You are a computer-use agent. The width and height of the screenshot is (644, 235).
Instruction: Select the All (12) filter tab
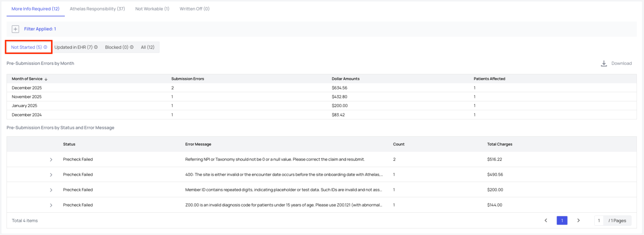[x=148, y=47]
